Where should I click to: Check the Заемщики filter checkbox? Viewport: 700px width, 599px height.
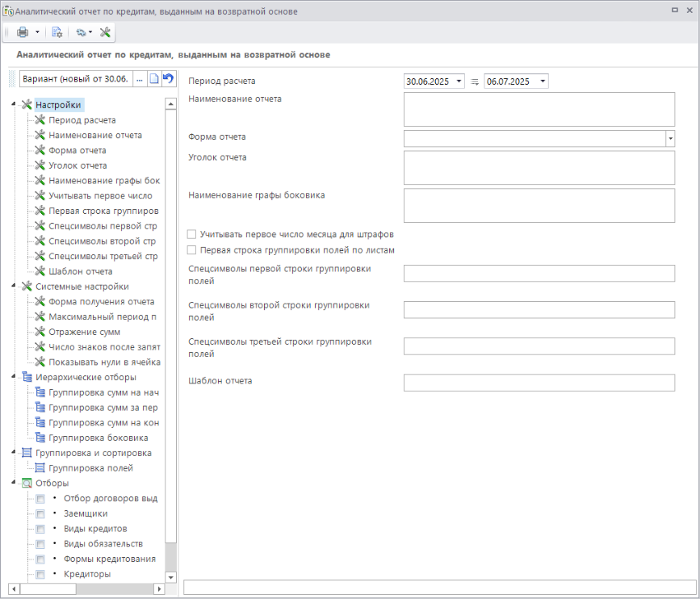pos(40,513)
